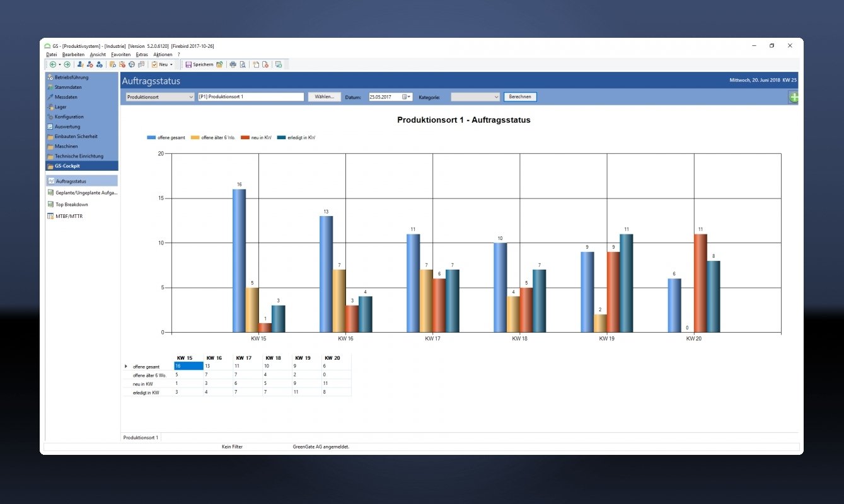The image size is (844, 504).
Task: Open Einbauten Sicherheit folder
Action: click(82, 136)
